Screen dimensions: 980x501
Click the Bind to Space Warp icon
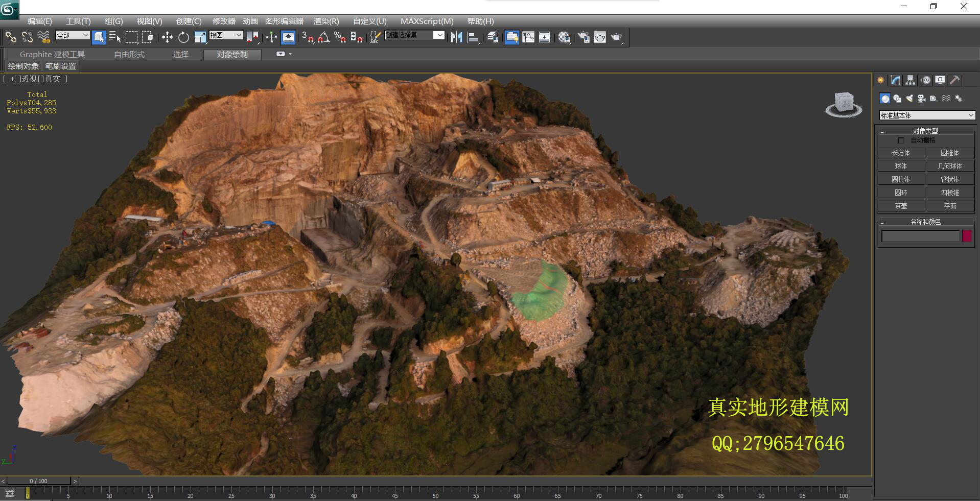pyautogui.click(x=44, y=37)
